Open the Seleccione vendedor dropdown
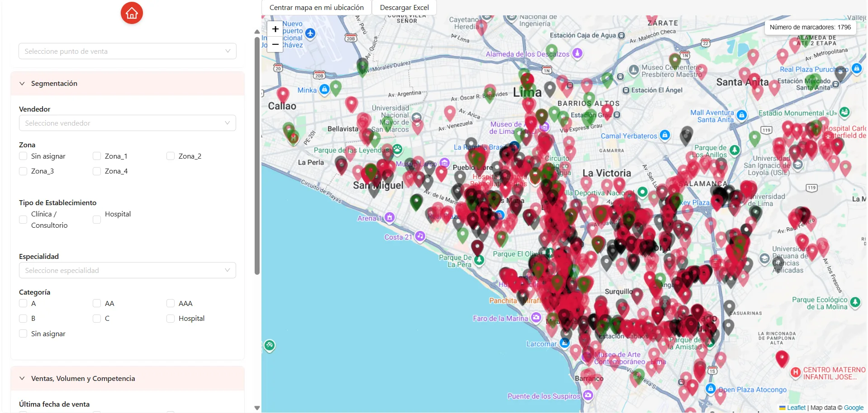This screenshot has height=413, width=868. pyautogui.click(x=128, y=123)
